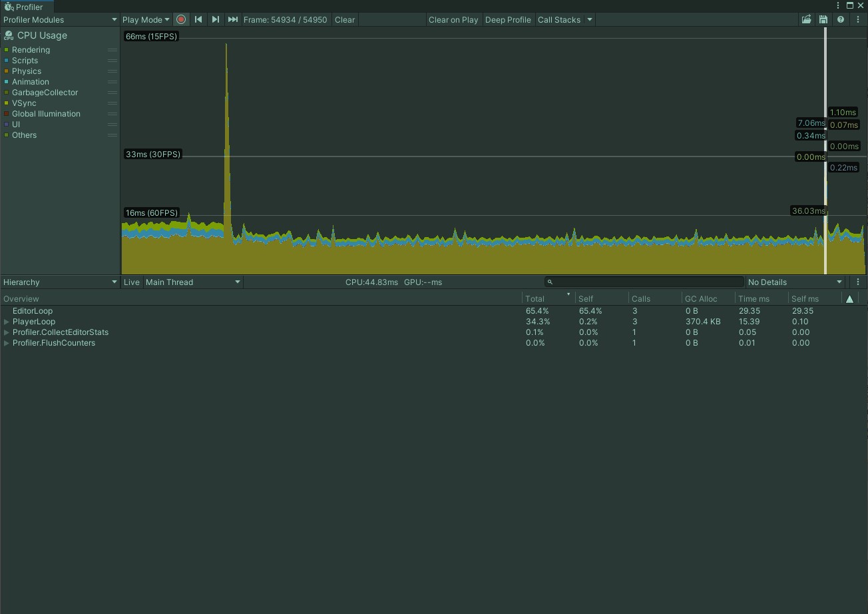Jump to the current last frame
Screen dimensions: 868x614
[232, 19]
